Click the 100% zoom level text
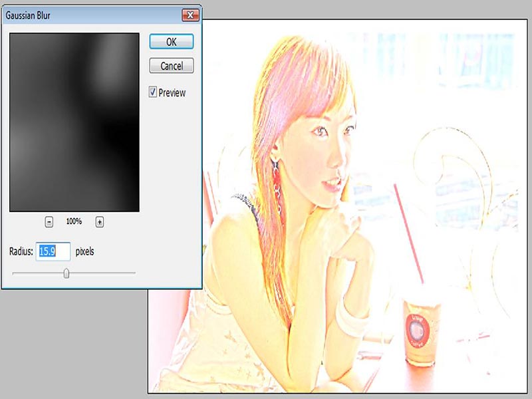The width and height of the screenshot is (532, 399). pyautogui.click(x=74, y=221)
